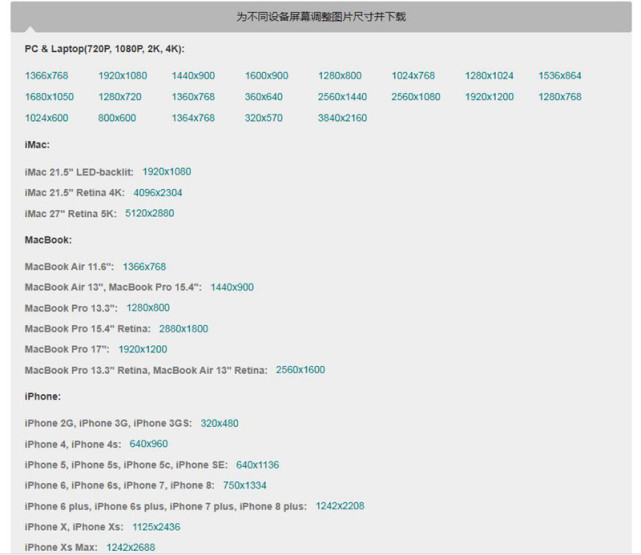Pick 1125x2436 for iPhone X, iPhone Xs
The width and height of the screenshot is (641, 555).
[156, 527]
